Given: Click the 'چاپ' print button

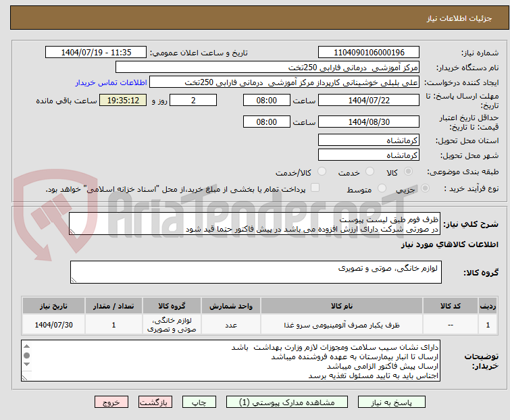Looking at the screenshot, I should tap(199, 402).
